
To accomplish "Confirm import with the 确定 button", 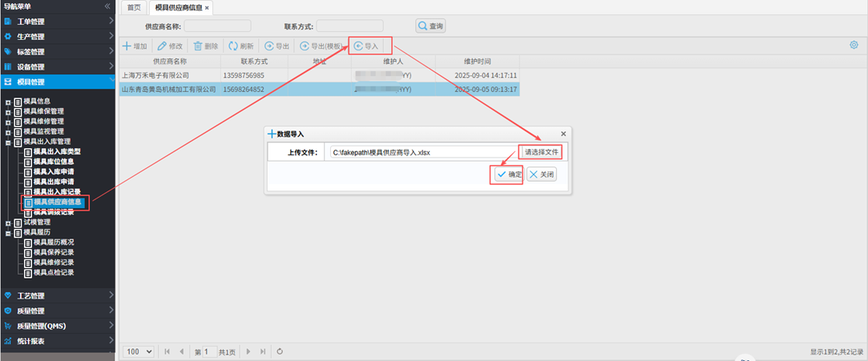I will coord(508,174).
